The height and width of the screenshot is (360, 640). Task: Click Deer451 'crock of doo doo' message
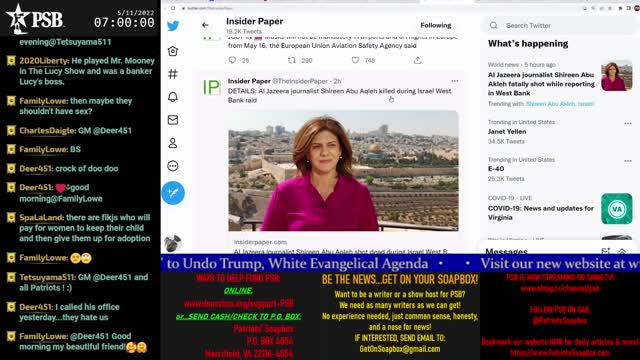(69, 169)
